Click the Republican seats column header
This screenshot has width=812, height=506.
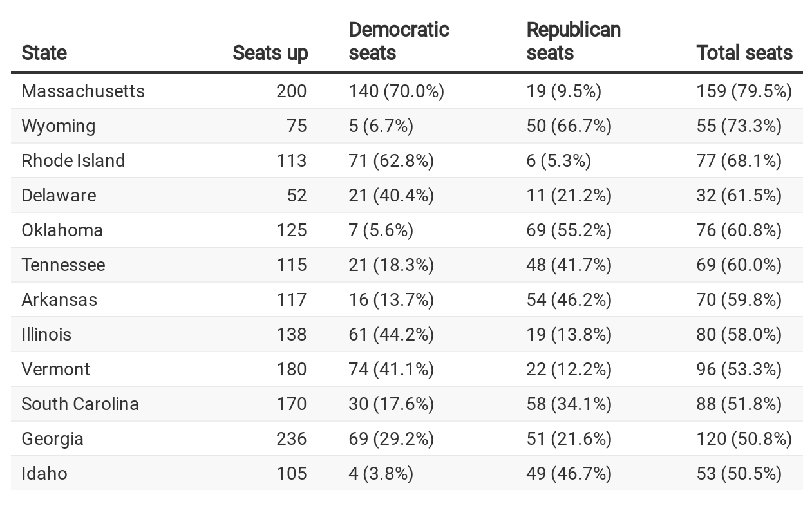573,41
